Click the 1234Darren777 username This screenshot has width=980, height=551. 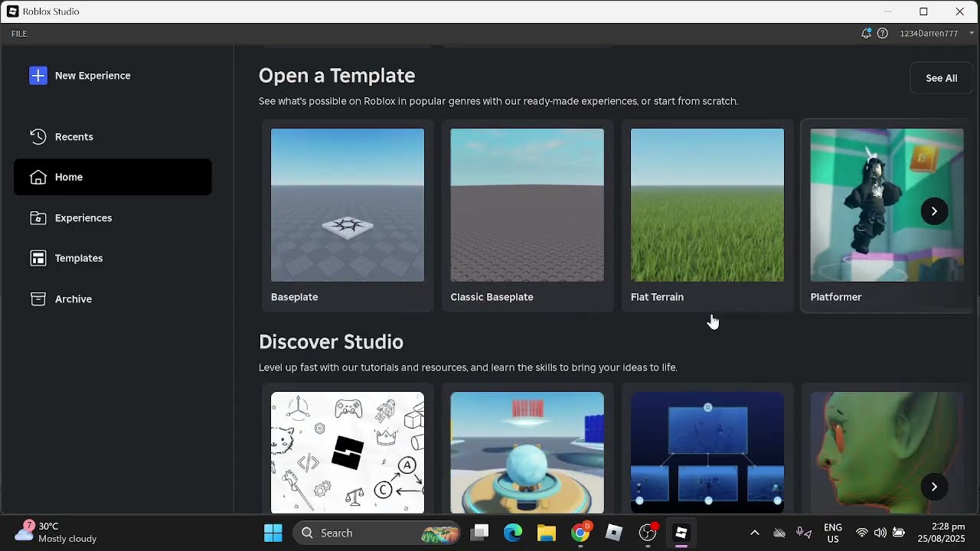tap(929, 34)
